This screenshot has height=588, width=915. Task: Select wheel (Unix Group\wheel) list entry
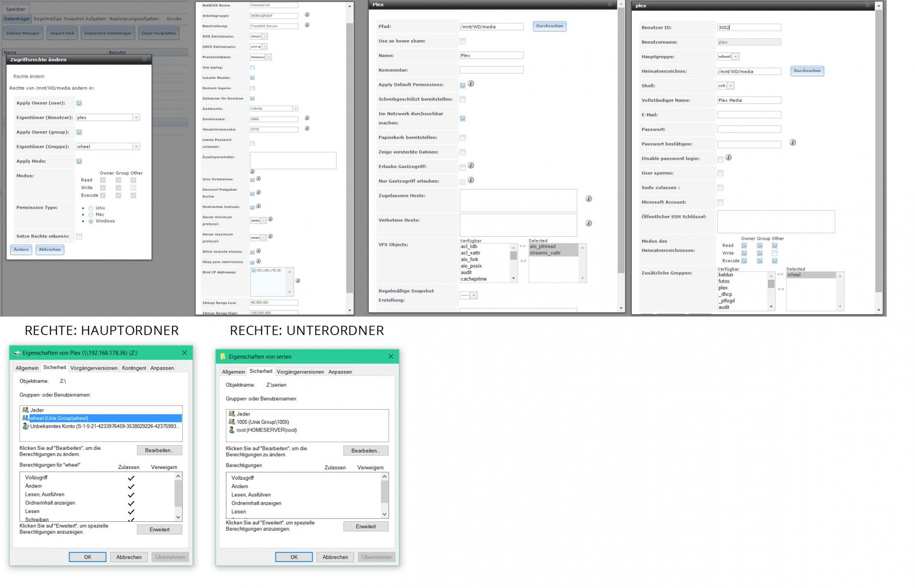click(x=101, y=418)
